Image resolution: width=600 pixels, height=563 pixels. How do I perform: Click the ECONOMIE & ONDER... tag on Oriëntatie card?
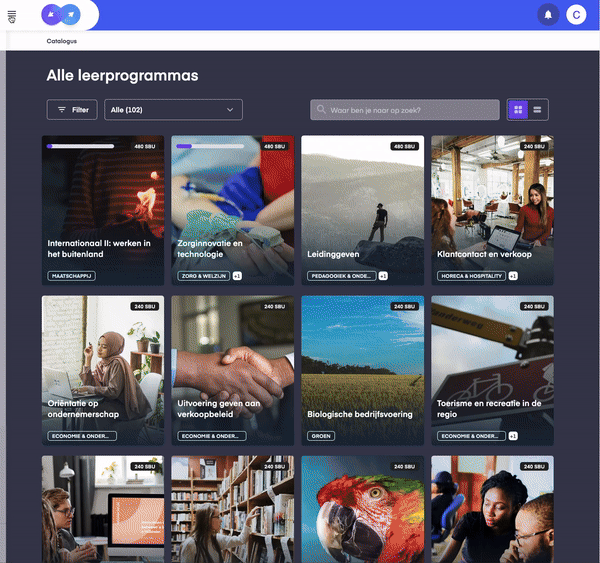click(x=82, y=436)
